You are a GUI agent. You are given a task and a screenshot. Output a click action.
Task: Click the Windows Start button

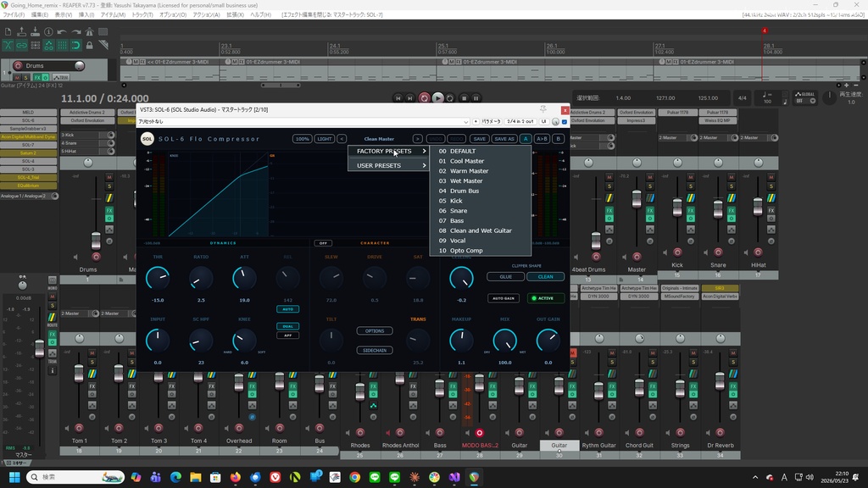(x=14, y=477)
